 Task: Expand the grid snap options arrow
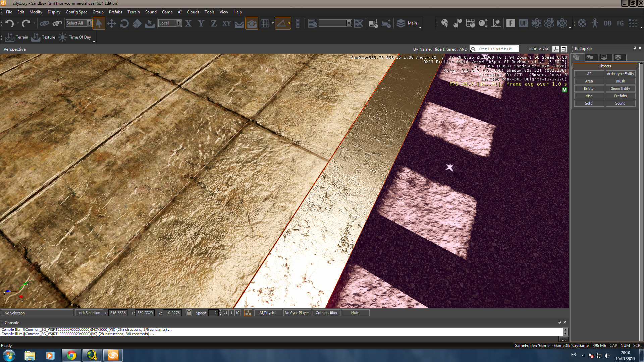273,23
